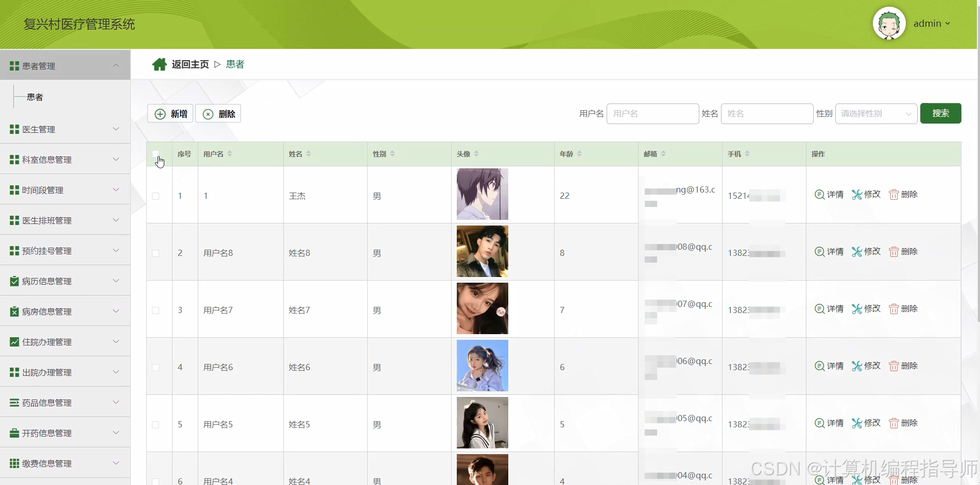980x485 pixels.
Task: Click the 新增 button
Action: 170,114
